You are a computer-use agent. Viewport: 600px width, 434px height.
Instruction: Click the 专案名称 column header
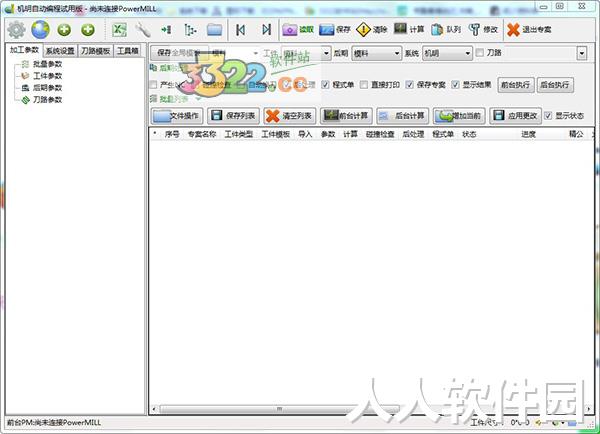pyautogui.click(x=202, y=134)
